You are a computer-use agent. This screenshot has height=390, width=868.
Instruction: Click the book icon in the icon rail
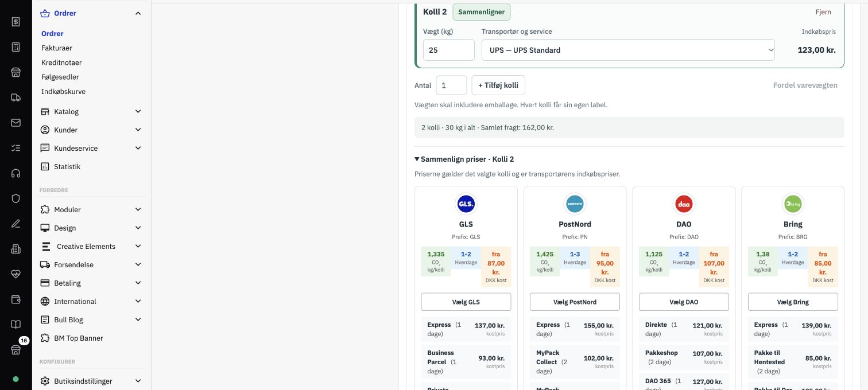(x=15, y=325)
